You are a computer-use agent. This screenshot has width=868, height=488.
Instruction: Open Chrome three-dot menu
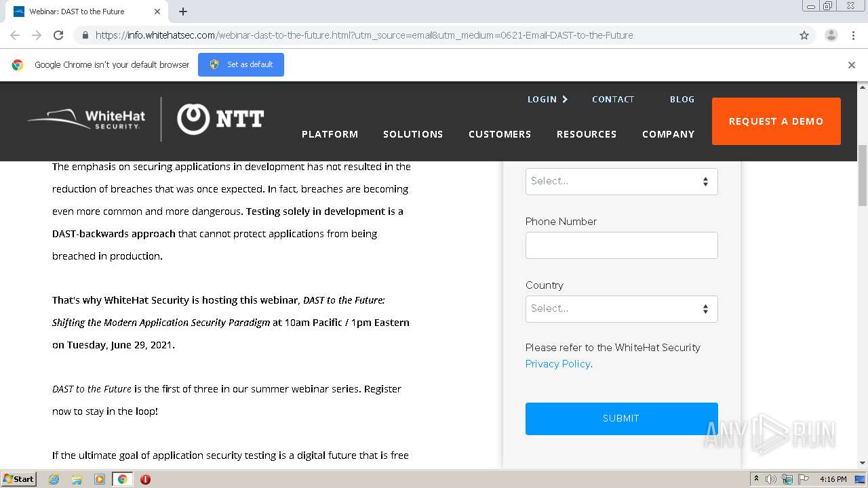tap(853, 35)
